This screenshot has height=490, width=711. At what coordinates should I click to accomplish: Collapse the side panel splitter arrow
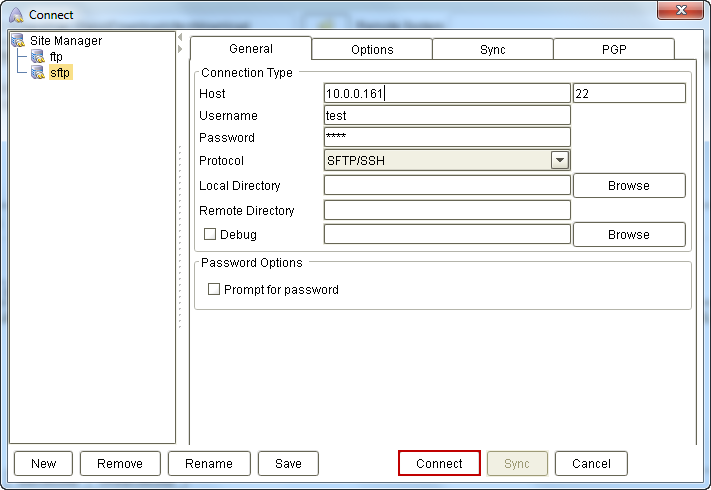pos(180,49)
